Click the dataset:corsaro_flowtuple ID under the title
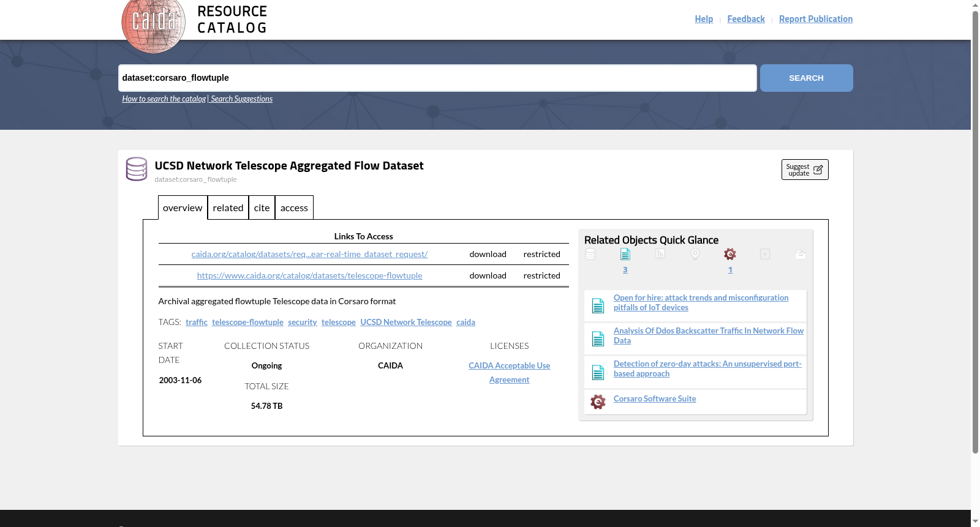 [195, 179]
